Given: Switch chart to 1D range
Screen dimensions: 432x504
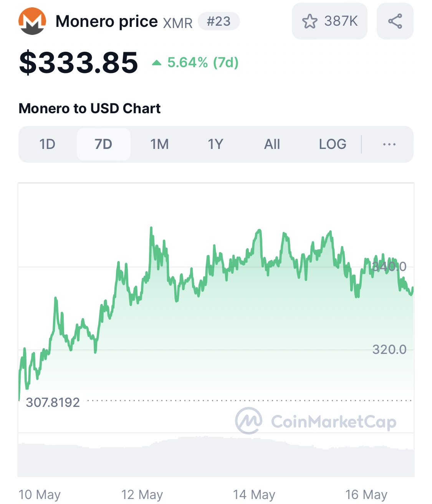Looking at the screenshot, I should 47,144.
